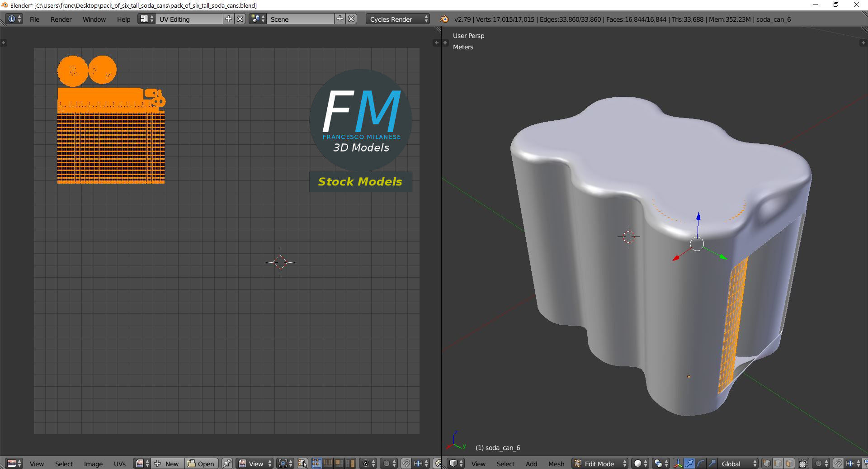Open the 3D View editor type selector
Image resolution: width=868 pixels, height=469 pixels.
point(456,464)
